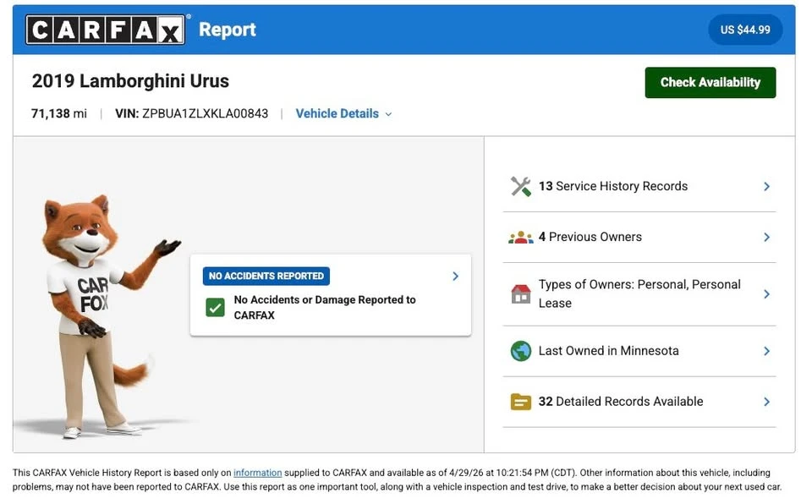Select Types of Owners: Personal, Personal Lease
This screenshot has width=812, height=504.
(x=639, y=293)
